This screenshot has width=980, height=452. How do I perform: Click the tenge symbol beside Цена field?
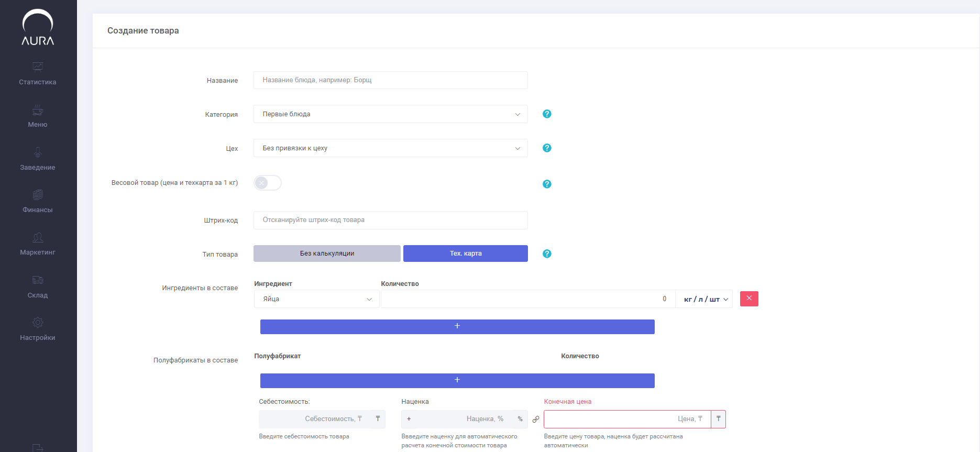coord(718,419)
